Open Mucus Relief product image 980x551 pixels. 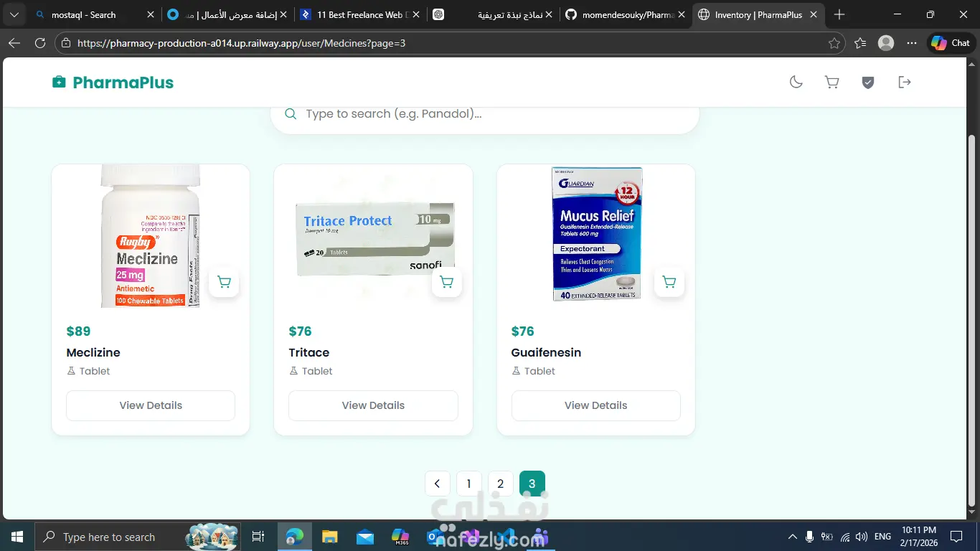click(597, 234)
